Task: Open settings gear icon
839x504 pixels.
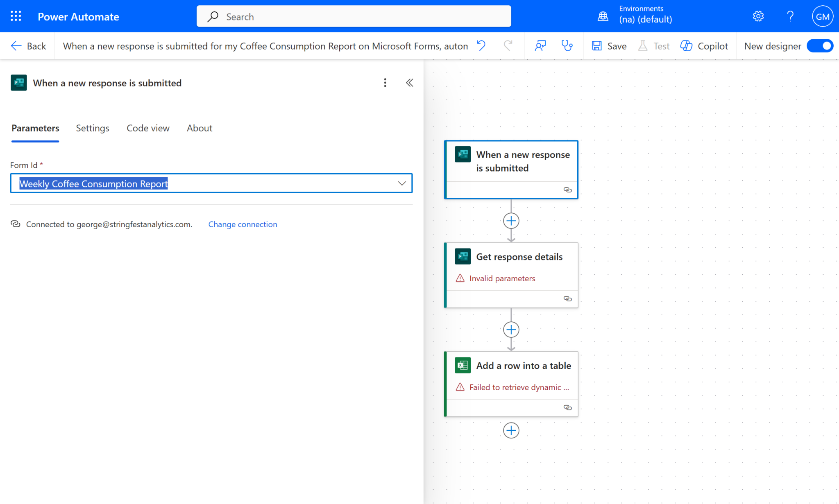Action: pyautogui.click(x=758, y=16)
